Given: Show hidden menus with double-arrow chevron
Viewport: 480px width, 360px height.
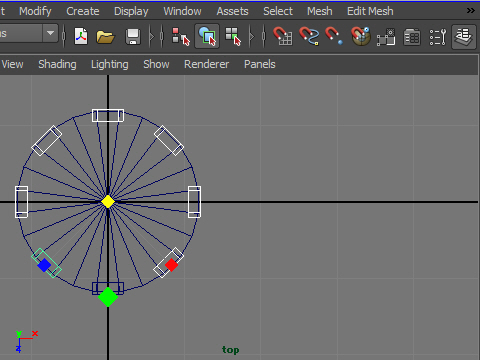Looking at the screenshot, I should pos(470,11).
